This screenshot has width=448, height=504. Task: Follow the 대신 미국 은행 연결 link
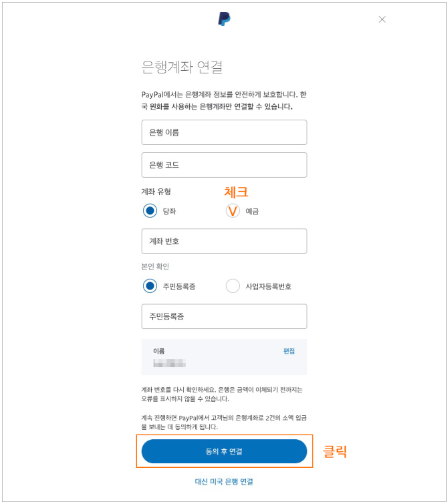(x=224, y=481)
